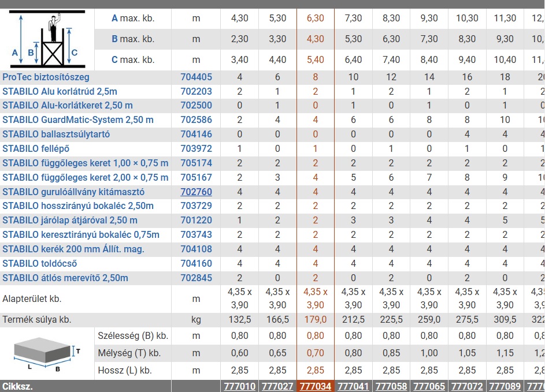Image resolution: width=545 pixels, height=392 pixels.
Task: Click article number 703972
Action: coord(196,148)
